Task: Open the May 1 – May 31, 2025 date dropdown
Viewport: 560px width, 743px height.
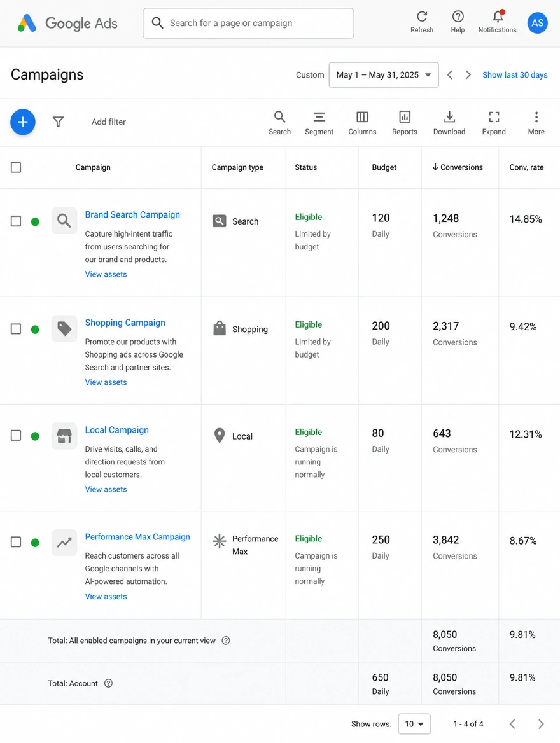Action: (x=384, y=75)
